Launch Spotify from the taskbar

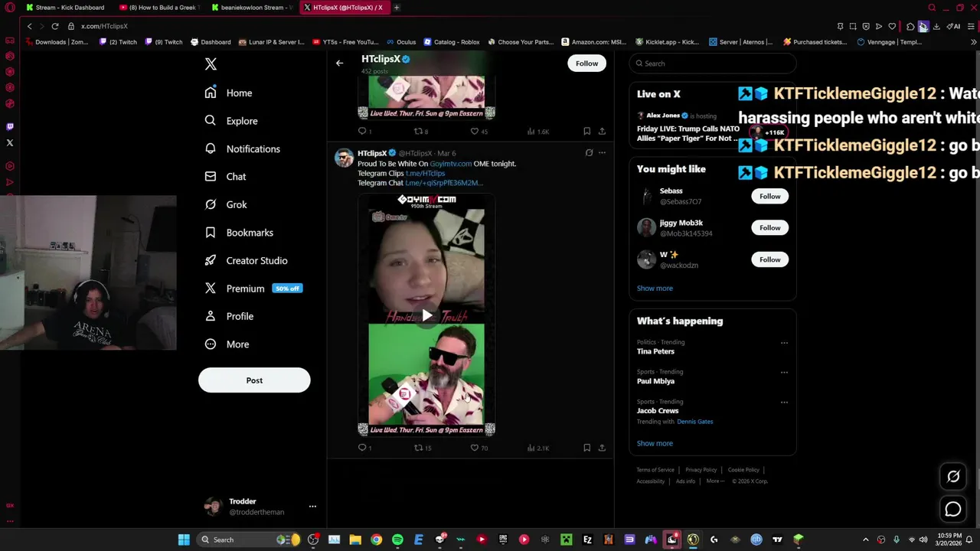pos(397,540)
